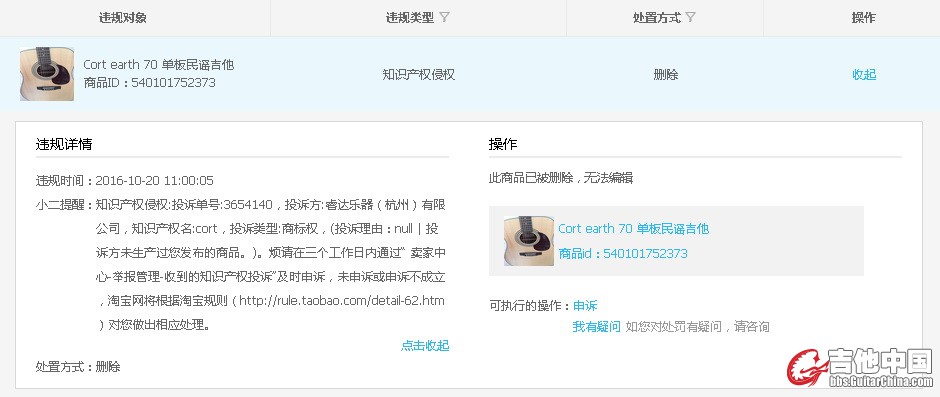
Task: Select the 知识产权侵权 cell
Action: pyautogui.click(x=418, y=74)
